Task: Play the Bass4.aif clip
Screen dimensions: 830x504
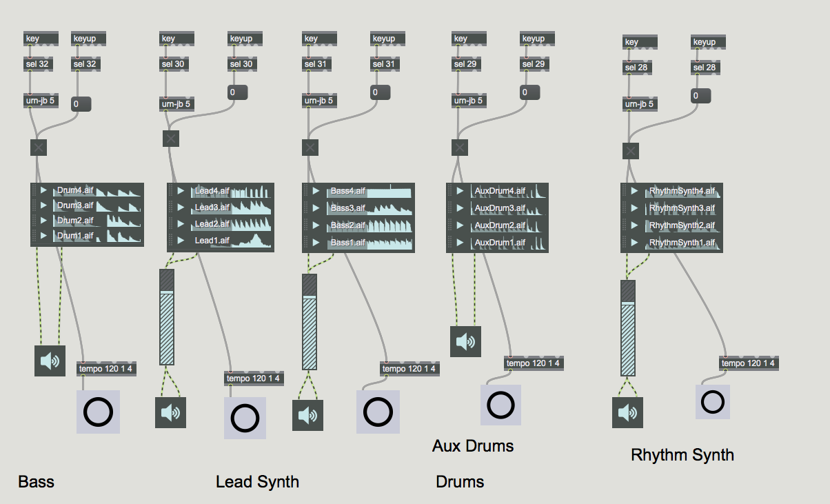Action: (x=316, y=191)
